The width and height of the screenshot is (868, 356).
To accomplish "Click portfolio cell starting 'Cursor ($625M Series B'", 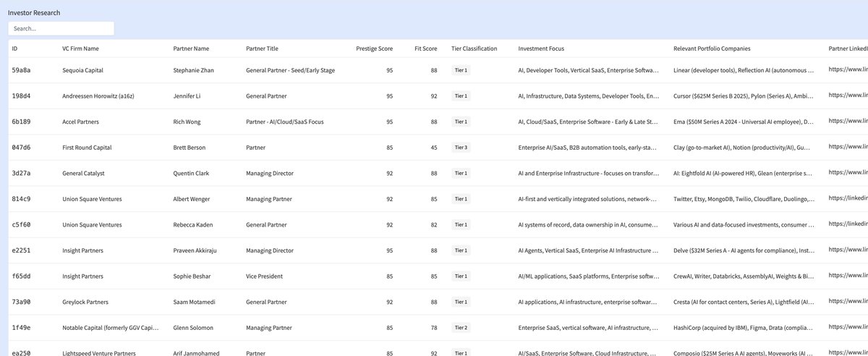I will click(744, 96).
